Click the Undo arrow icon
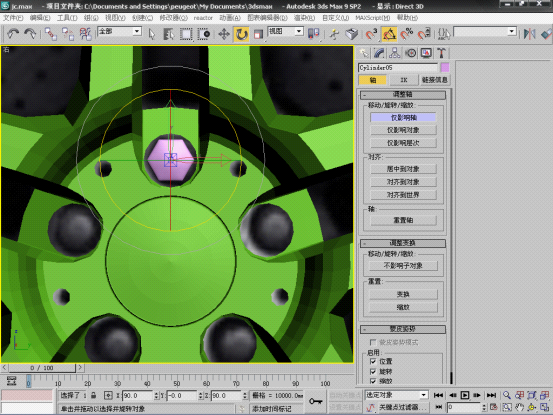 click(x=13, y=34)
